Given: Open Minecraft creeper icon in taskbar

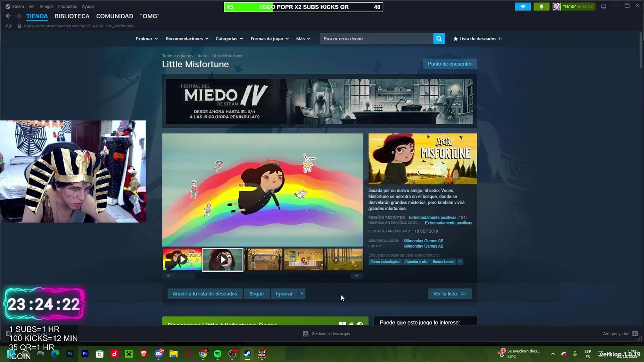Looking at the screenshot, I should 129,354.
